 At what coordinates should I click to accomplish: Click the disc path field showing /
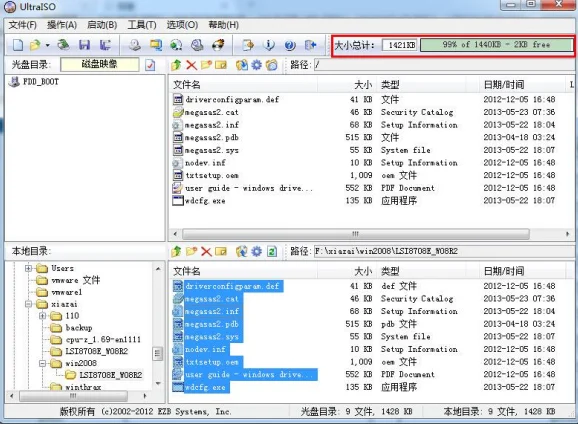coord(443,65)
